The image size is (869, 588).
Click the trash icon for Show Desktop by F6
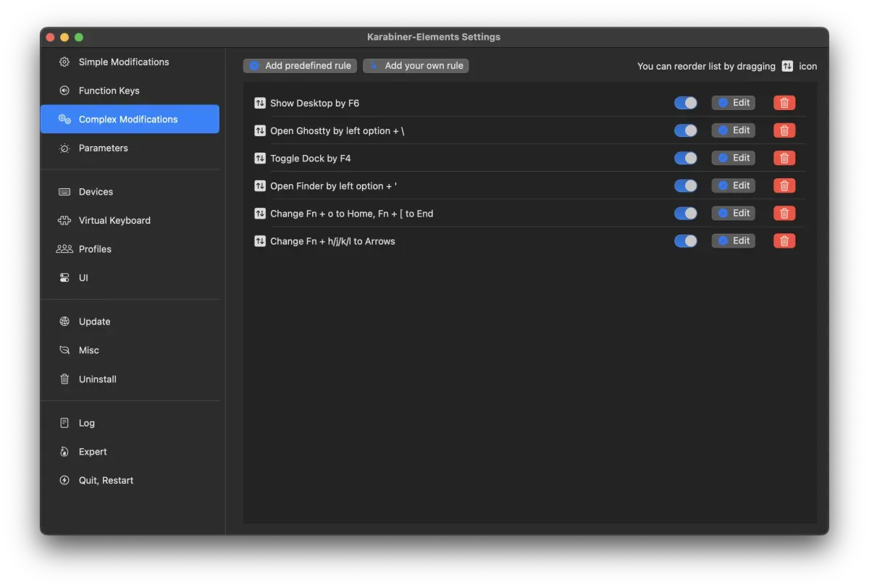tap(784, 103)
